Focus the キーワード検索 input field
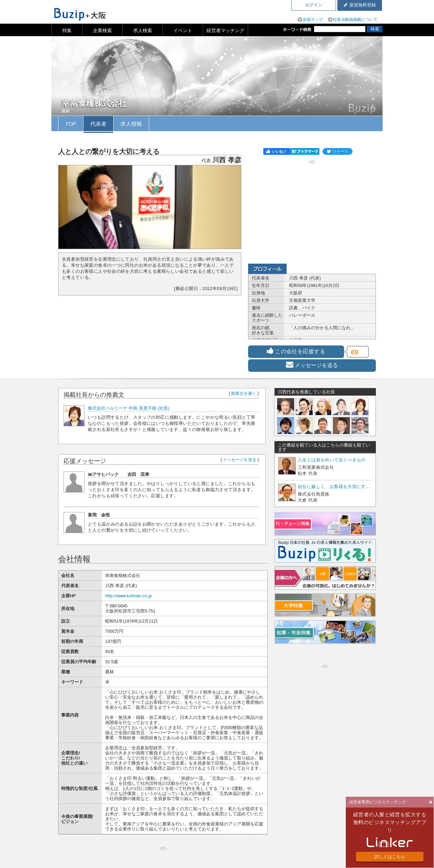 coord(339,29)
